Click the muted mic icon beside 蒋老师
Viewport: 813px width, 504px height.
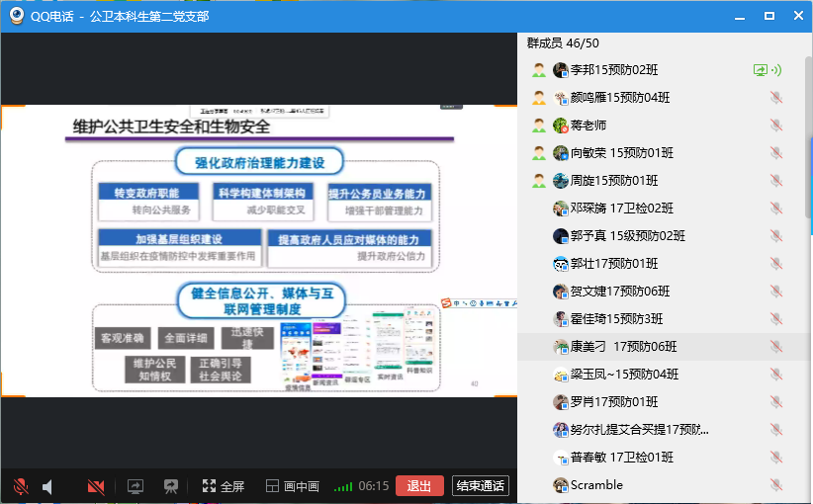point(776,126)
